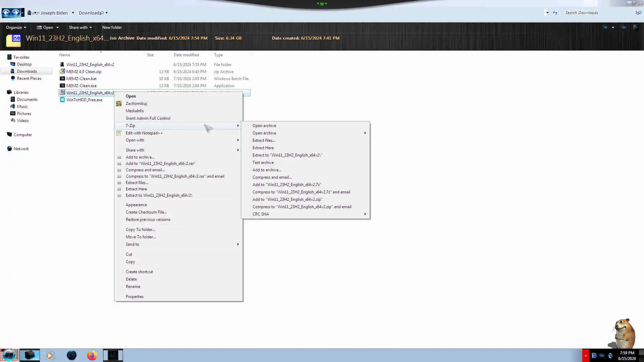
Task: Click the Windows Start orb
Action: point(9,355)
